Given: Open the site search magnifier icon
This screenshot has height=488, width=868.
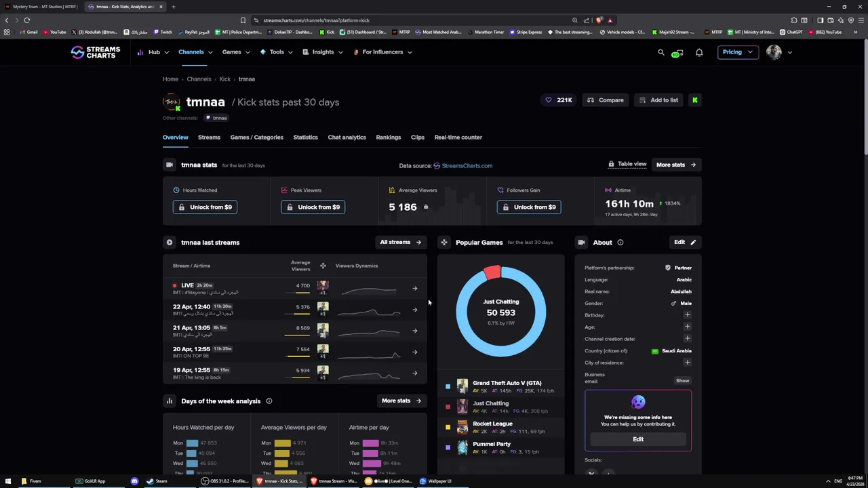Looking at the screenshot, I should [x=661, y=52].
